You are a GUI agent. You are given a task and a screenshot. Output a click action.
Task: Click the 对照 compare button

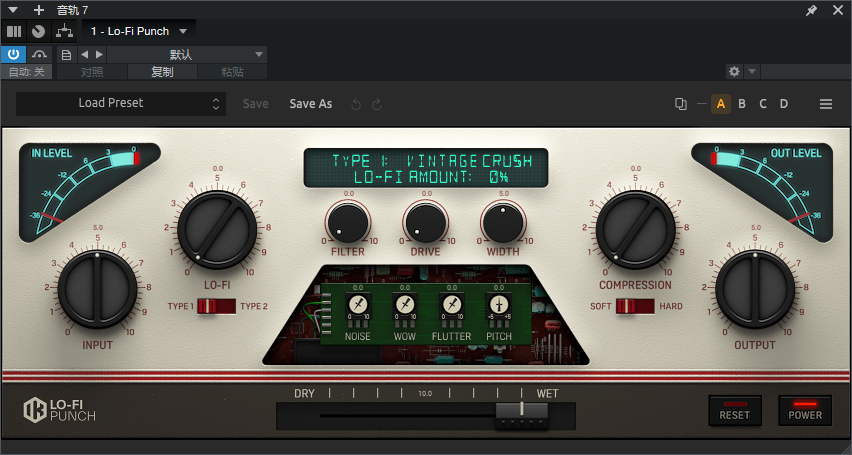pyautogui.click(x=92, y=72)
